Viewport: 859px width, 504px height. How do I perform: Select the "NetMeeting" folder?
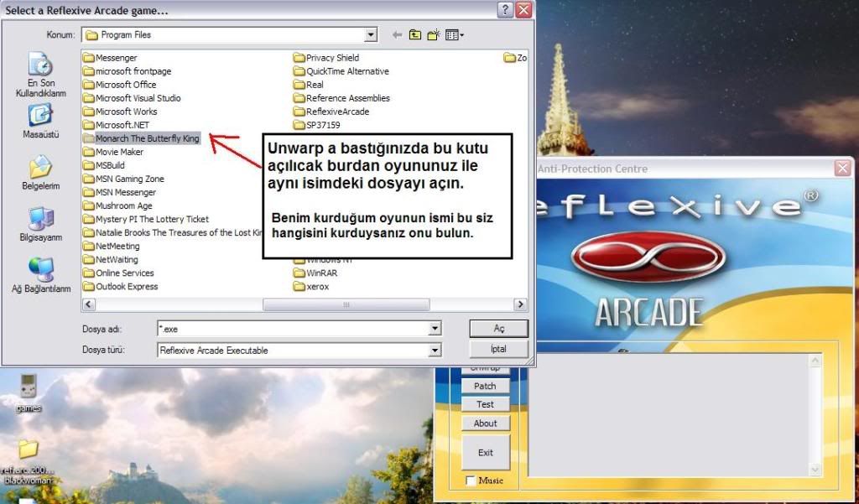click(112, 246)
